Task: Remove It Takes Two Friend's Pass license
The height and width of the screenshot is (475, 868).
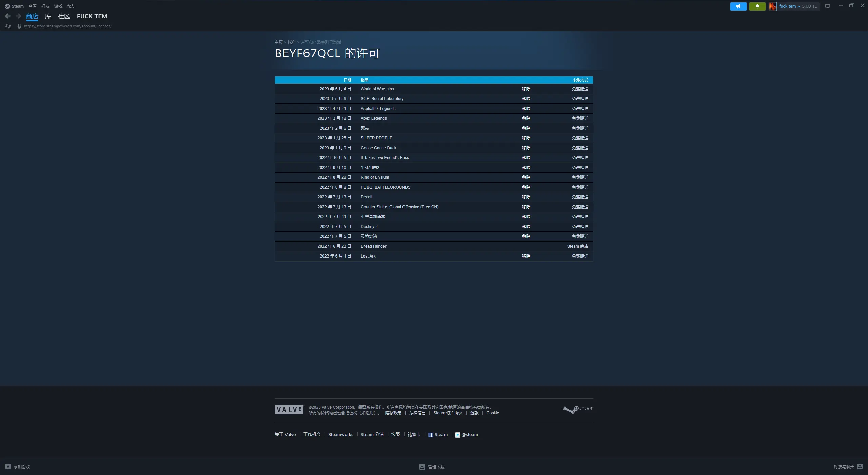Action: [x=526, y=157]
